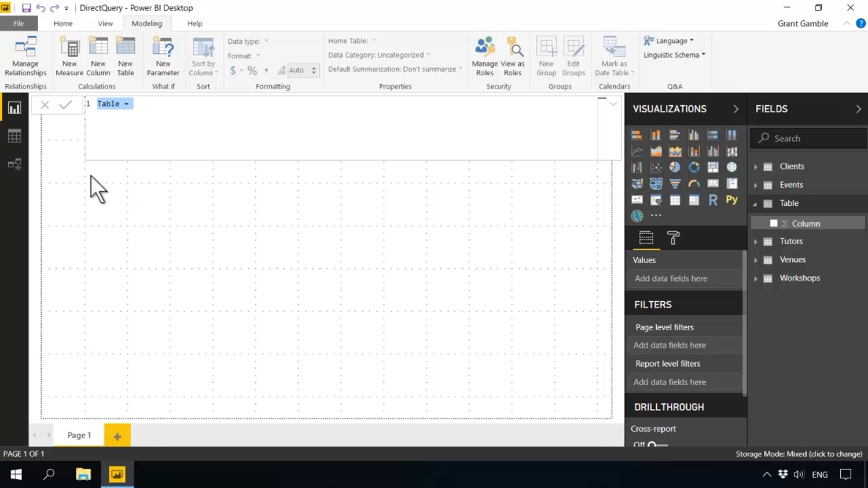
Task: Expand the Clients table in Fields
Action: [x=755, y=167]
